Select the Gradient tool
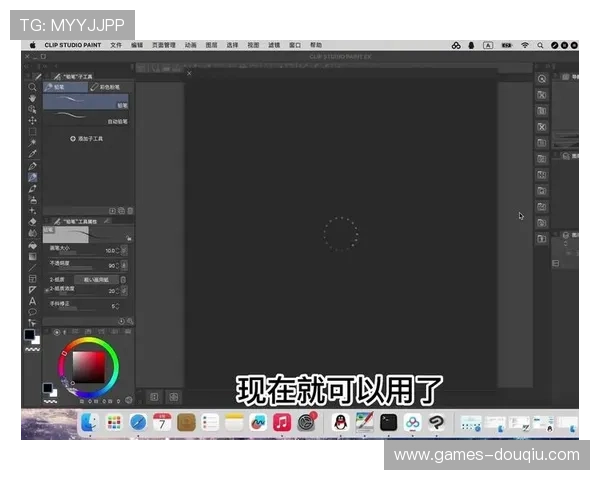The image size is (600, 480). (x=33, y=256)
